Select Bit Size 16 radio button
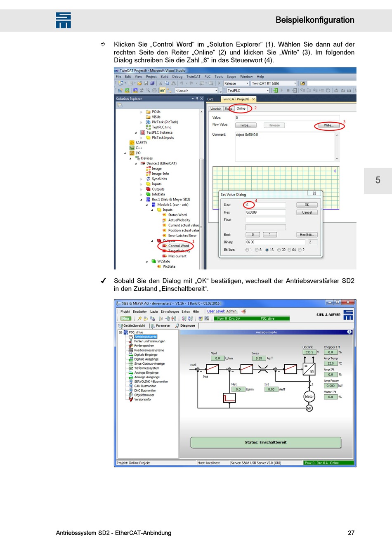The image size is (392, 554). 267,250
